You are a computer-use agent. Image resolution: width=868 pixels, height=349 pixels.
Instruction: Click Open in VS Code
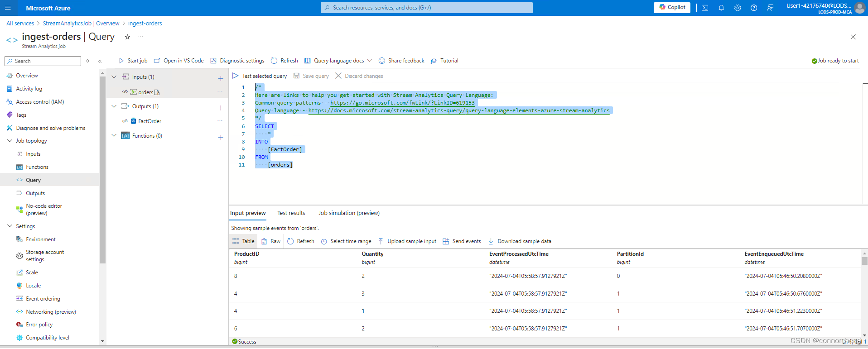[x=179, y=61]
